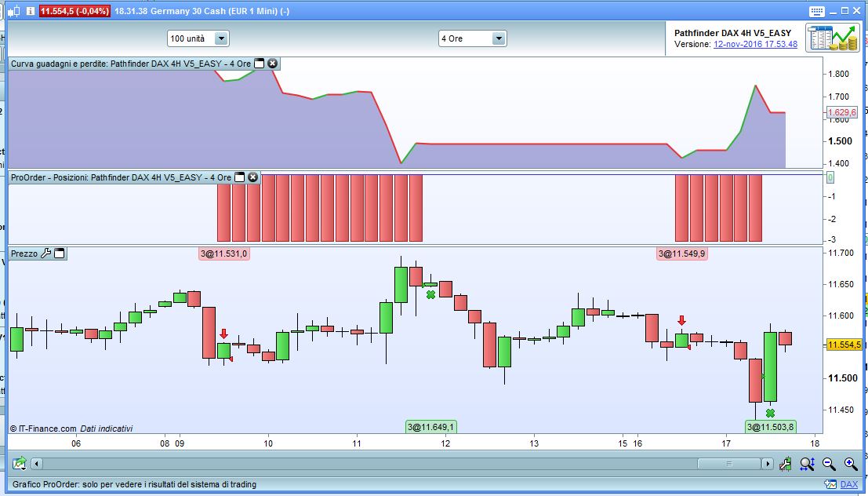
Task: Click the equity value tag 1.629,6
Action: [841, 112]
